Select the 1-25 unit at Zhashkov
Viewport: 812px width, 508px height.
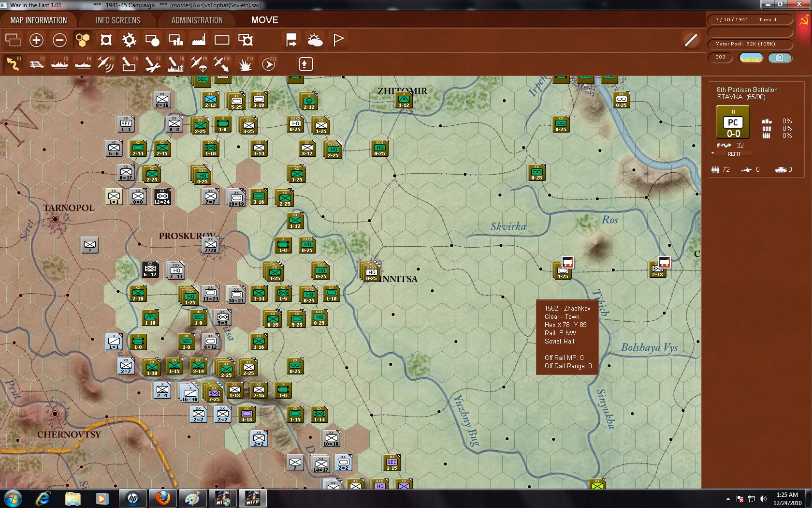tap(563, 271)
